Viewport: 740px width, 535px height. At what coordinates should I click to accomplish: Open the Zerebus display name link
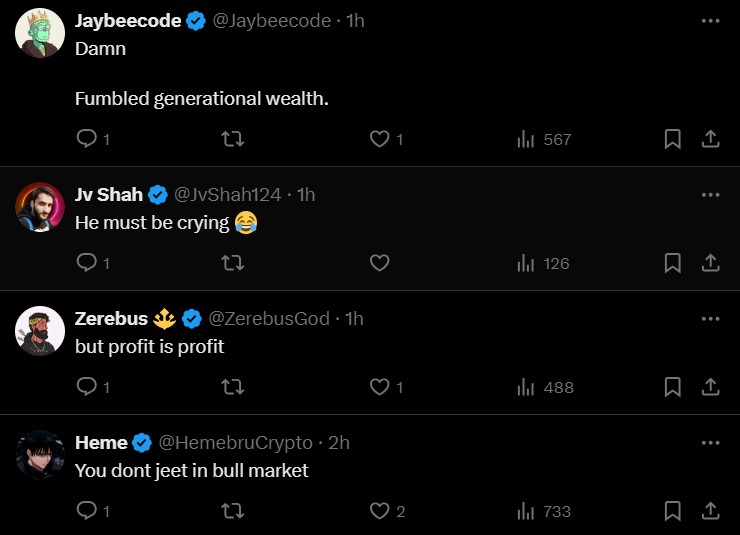pos(112,319)
